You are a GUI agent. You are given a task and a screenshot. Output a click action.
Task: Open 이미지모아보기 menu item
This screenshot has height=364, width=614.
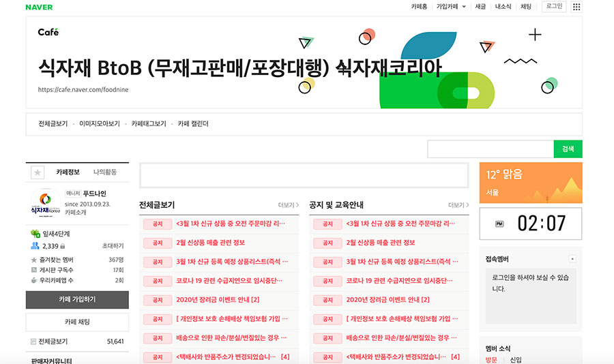[x=100, y=123]
